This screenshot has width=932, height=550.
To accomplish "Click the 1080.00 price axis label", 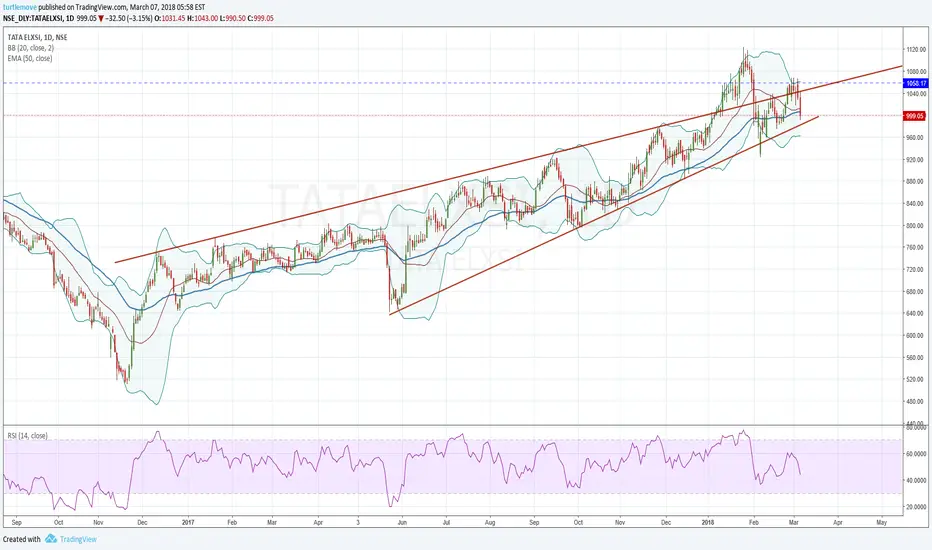I will [916, 72].
